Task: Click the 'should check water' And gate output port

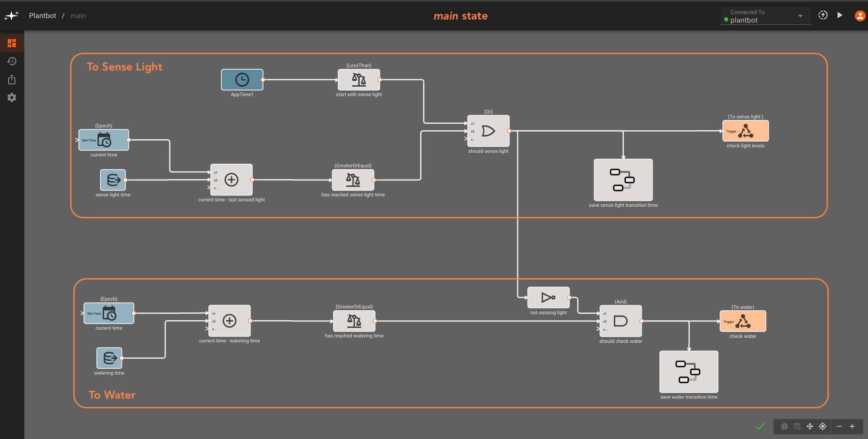Action: 641,321
